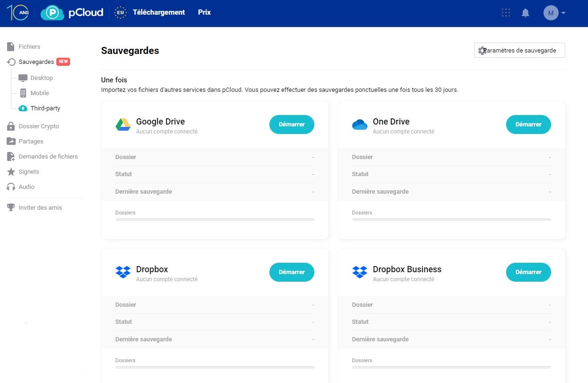Click the Sauvegardes backup arrow icon
The image size is (588, 383).
coord(11,62)
